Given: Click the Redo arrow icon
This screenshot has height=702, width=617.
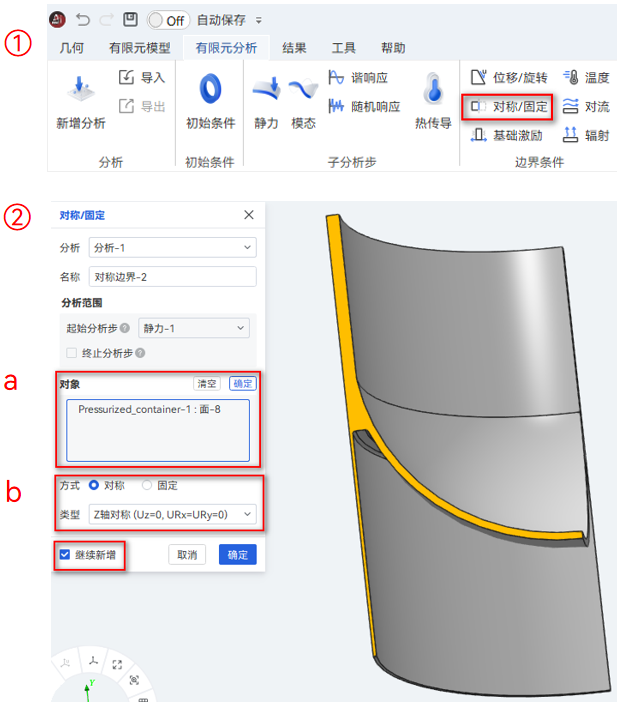Looking at the screenshot, I should [107, 20].
